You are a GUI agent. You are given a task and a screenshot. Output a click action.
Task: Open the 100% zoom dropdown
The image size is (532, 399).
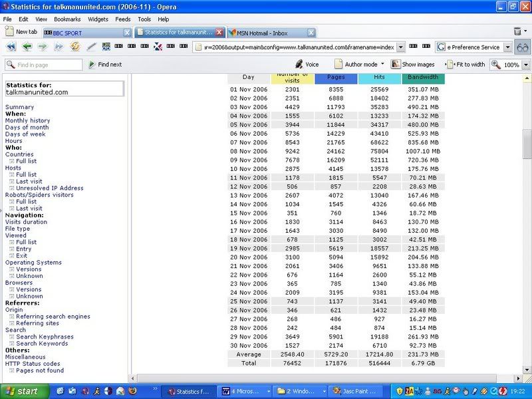pyautogui.click(x=525, y=65)
